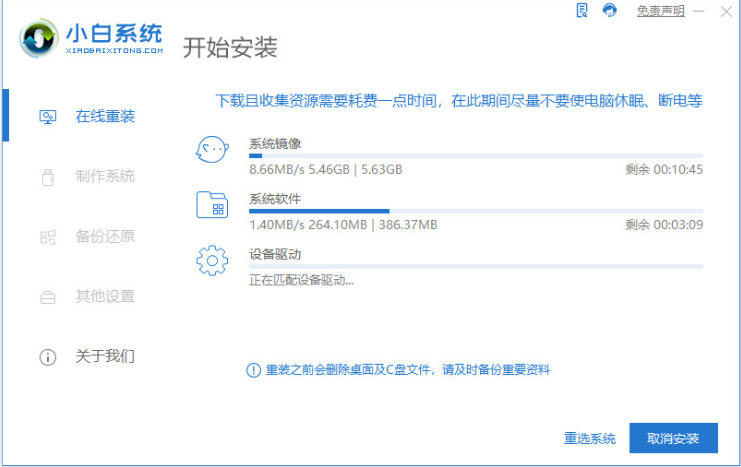The width and height of the screenshot is (741, 467).
Task: Click the 小白系统 logo icon
Action: [39, 39]
